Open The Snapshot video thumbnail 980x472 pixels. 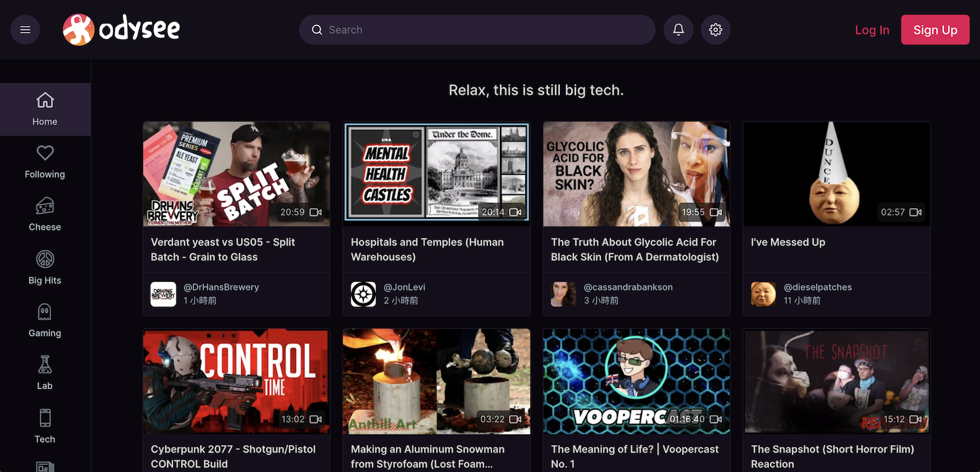click(837, 381)
